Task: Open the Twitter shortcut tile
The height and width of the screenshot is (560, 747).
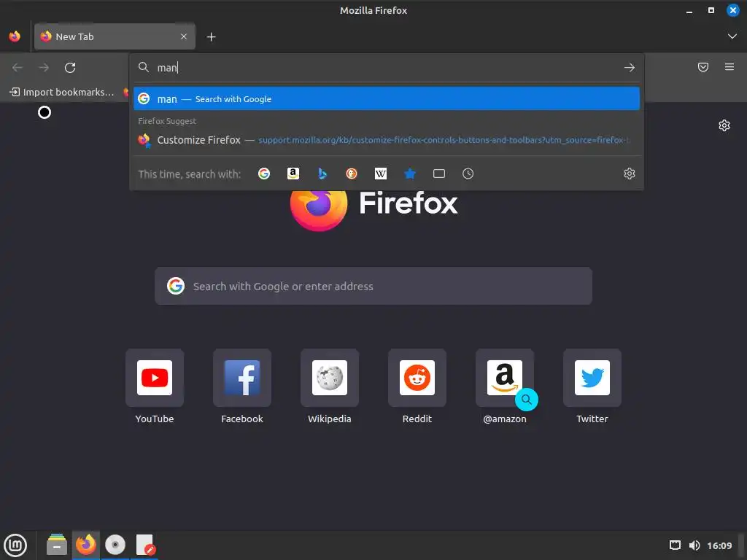Action: click(x=592, y=386)
